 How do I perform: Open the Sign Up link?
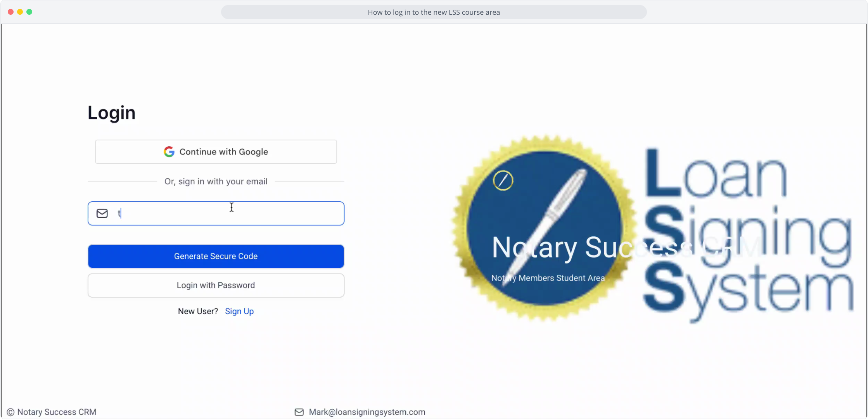click(x=239, y=311)
